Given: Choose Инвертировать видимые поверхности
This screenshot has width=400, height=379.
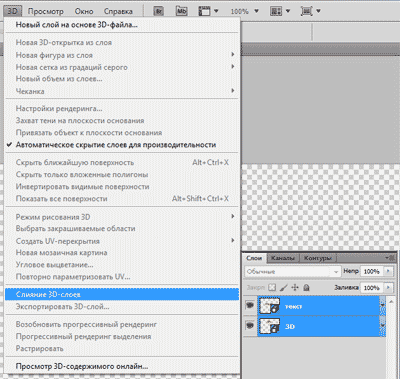Looking at the screenshot, I should tap(122, 187).
